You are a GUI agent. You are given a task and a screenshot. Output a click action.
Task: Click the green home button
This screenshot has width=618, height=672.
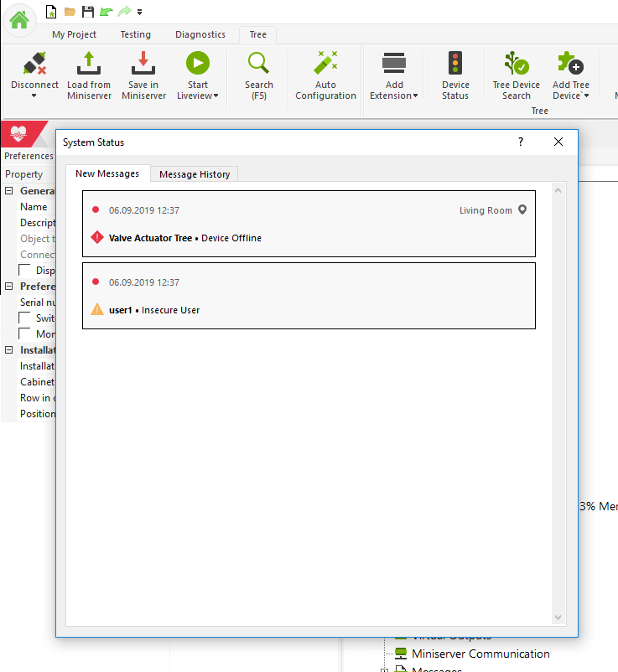19,20
